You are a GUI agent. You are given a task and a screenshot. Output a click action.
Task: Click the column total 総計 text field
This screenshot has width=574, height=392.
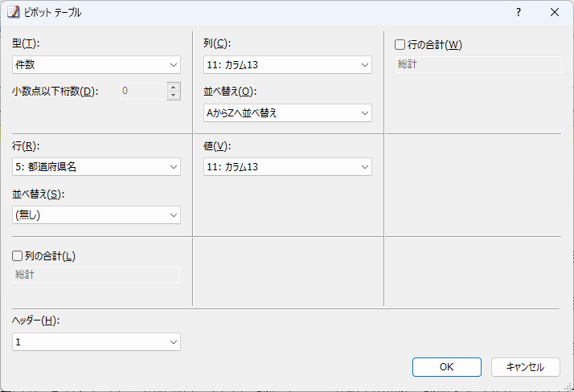96,275
